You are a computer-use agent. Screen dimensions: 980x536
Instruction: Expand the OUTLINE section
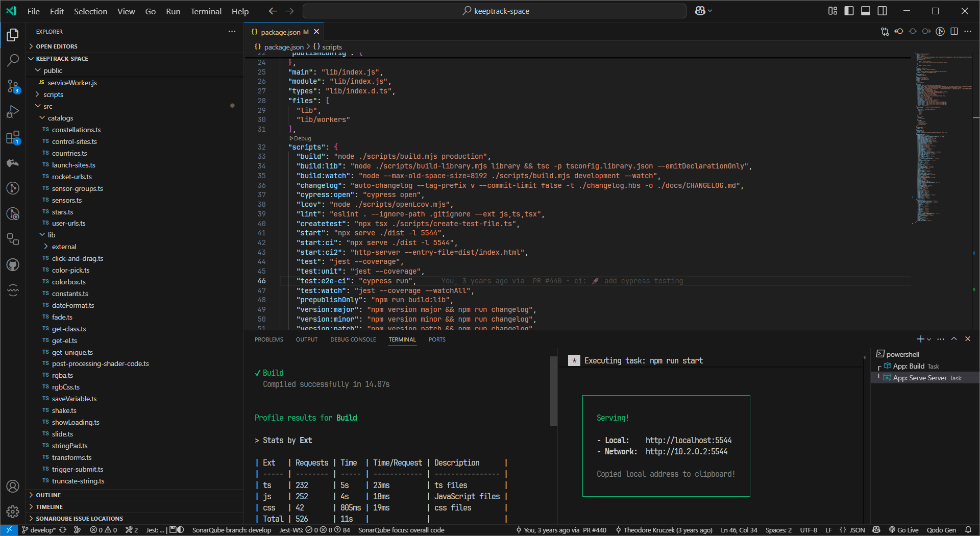click(x=48, y=495)
